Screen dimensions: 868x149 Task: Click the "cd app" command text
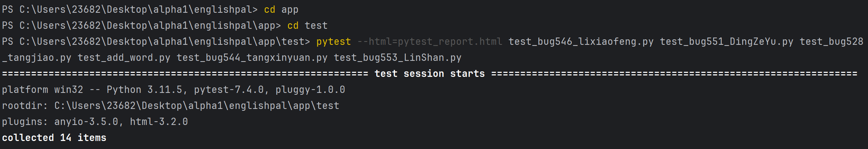pyautogui.click(x=281, y=9)
